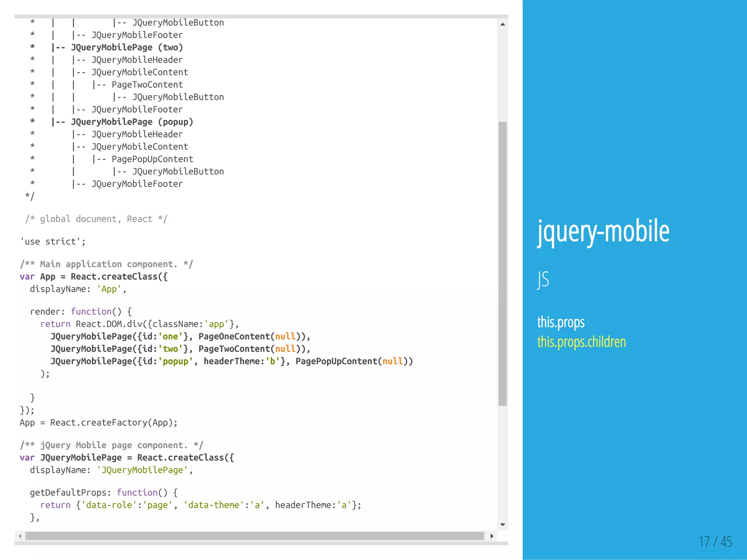Click the 'use strict'; line
Viewport: 747px width, 560px height.
[53, 241]
